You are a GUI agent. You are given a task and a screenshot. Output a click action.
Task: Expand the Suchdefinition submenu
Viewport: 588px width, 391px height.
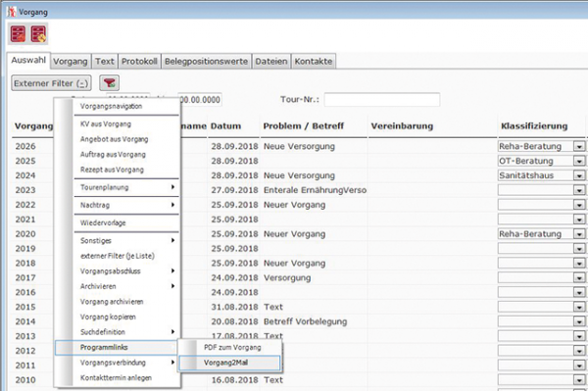pos(126,332)
